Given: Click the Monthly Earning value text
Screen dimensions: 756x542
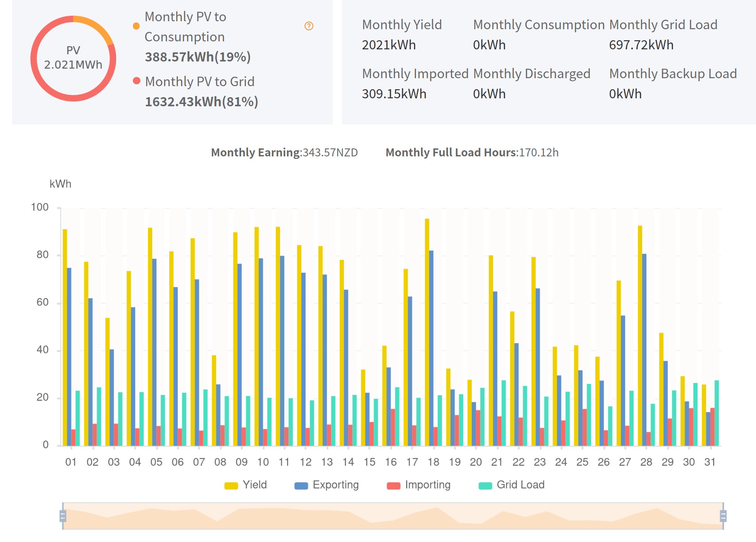Looking at the screenshot, I should click(x=330, y=153).
